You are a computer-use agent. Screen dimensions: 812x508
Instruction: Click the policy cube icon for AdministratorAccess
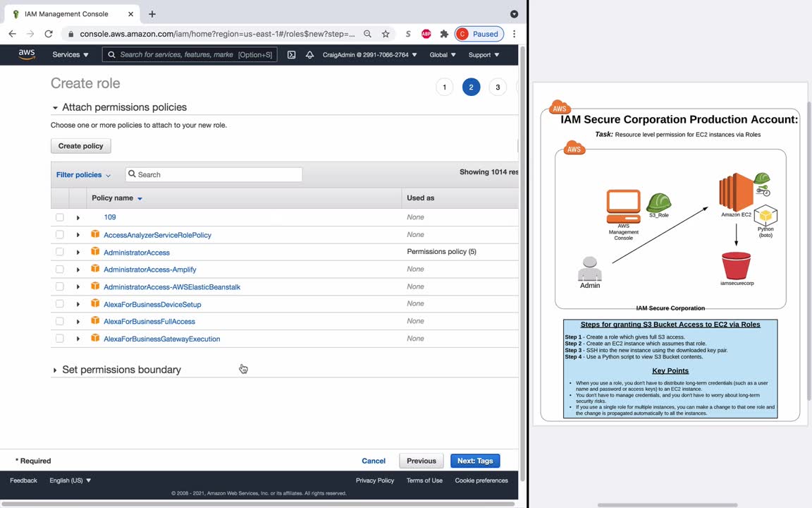tap(95, 251)
